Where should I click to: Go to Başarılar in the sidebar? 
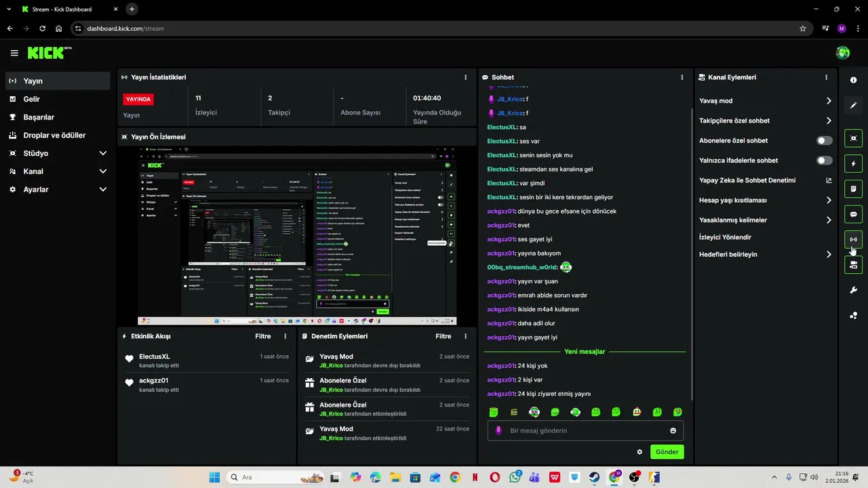pos(58,117)
